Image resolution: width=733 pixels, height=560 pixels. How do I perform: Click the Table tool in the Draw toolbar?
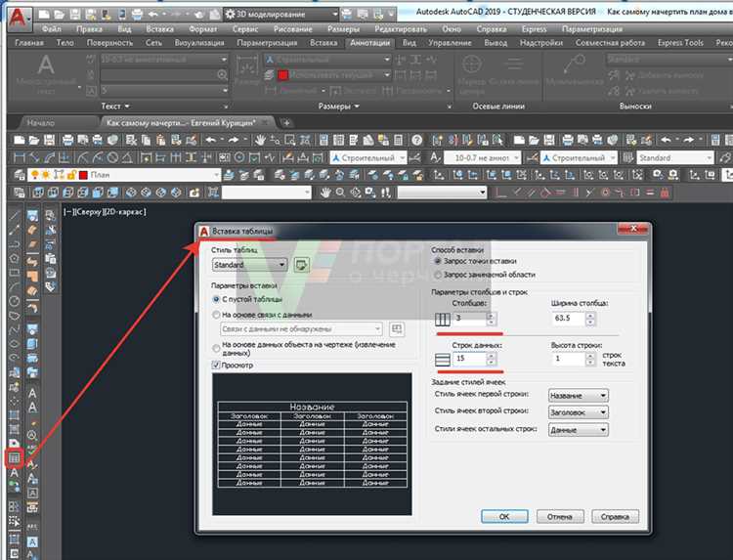(x=14, y=458)
